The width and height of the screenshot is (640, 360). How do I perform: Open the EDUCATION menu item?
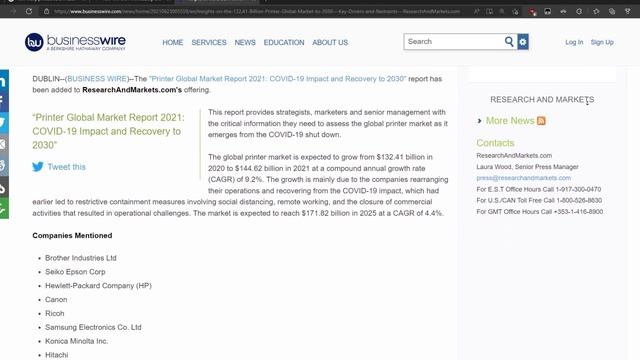(x=284, y=42)
